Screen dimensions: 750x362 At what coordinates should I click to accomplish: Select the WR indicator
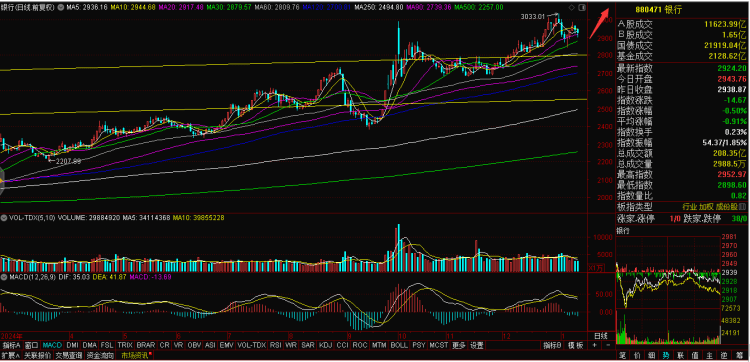click(x=291, y=345)
